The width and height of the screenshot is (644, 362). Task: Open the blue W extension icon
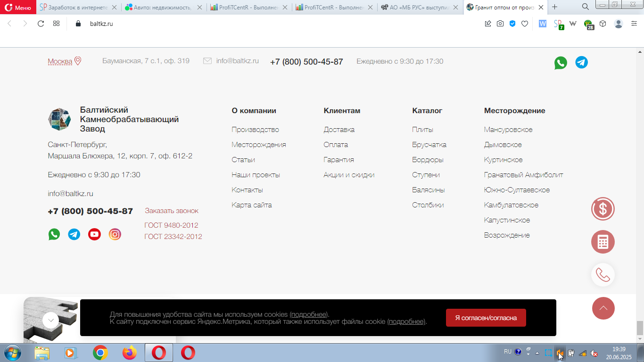pyautogui.click(x=543, y=24)
